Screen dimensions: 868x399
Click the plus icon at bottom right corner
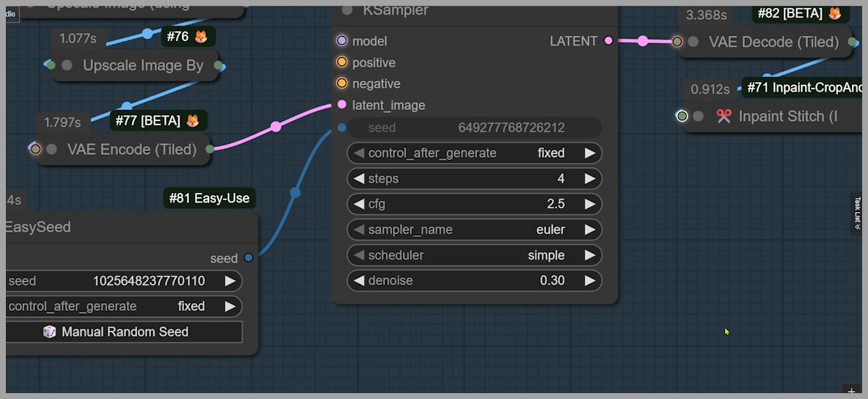pyautogui.click(x=850, y=390)
